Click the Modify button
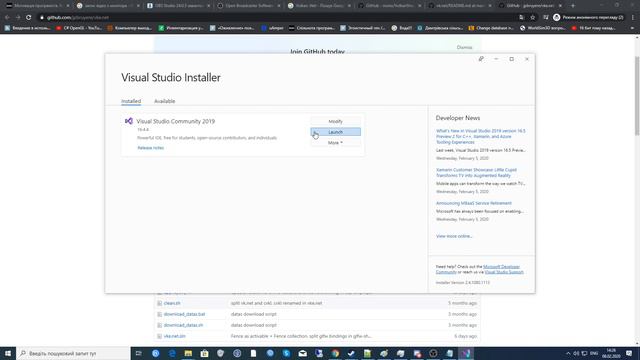The image size is (640, 360). point(336,121)
